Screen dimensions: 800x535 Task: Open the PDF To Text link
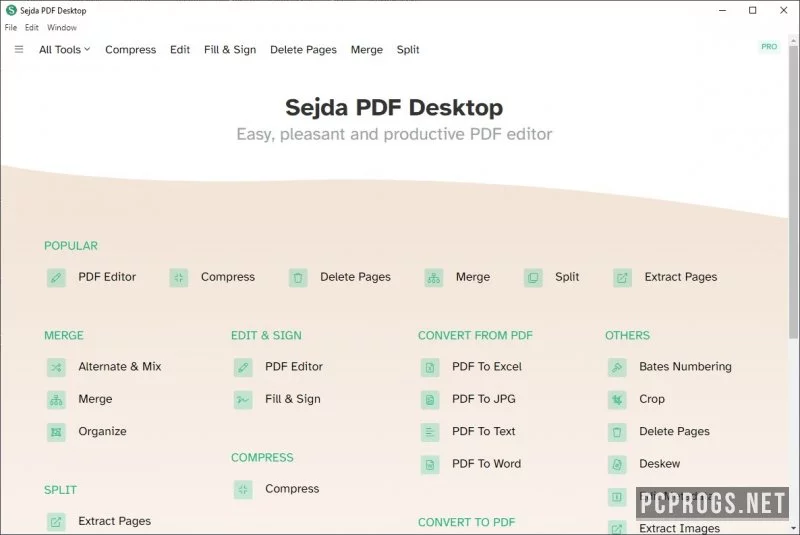pos(484,431)
